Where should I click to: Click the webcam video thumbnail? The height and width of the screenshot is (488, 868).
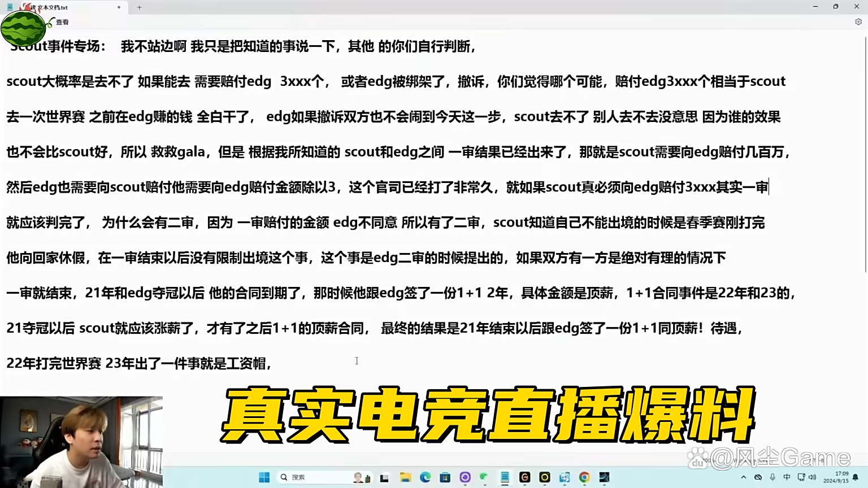[81, 442]
